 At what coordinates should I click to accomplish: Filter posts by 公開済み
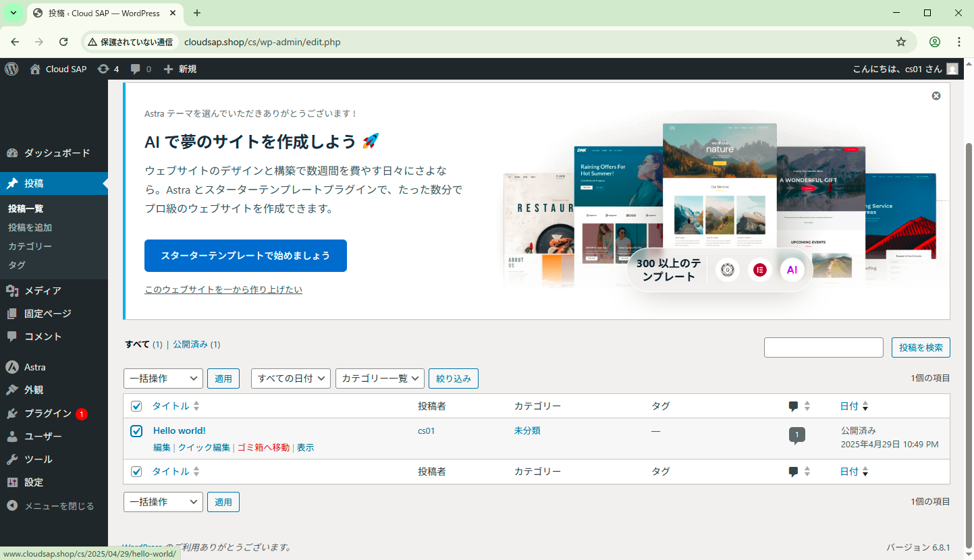pyautogui.click(x=190, y=344)
